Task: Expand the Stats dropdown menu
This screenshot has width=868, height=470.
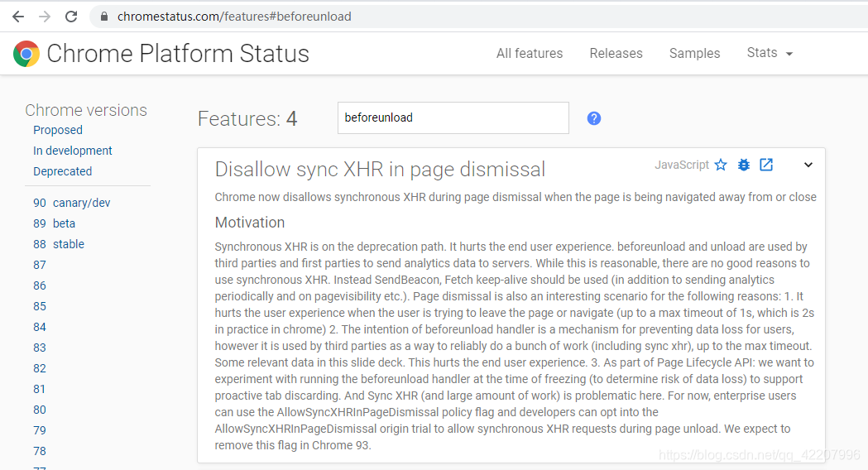Action: click(770, 53)
